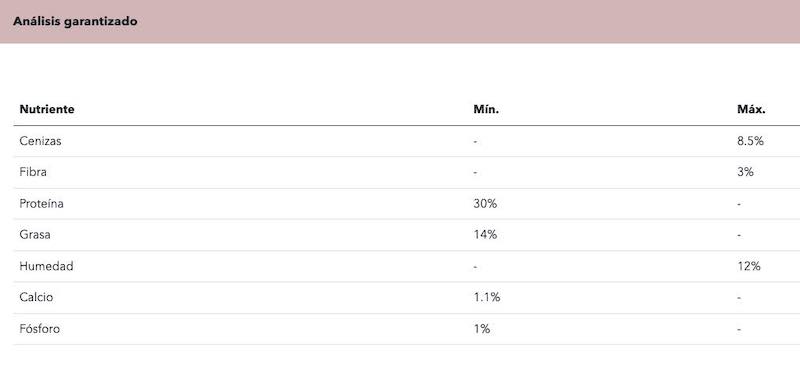Image resolution: width=800 pixels, height=367 pixels.
Task: Select the Humedad row label
Action: 46,266
